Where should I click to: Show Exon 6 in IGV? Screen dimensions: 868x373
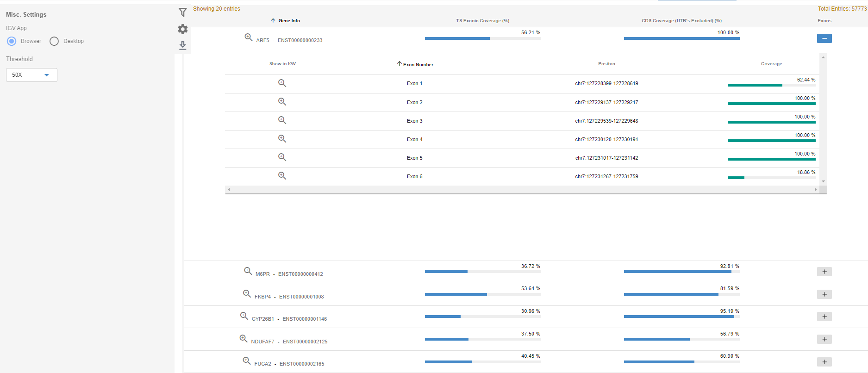click(282, 176)
